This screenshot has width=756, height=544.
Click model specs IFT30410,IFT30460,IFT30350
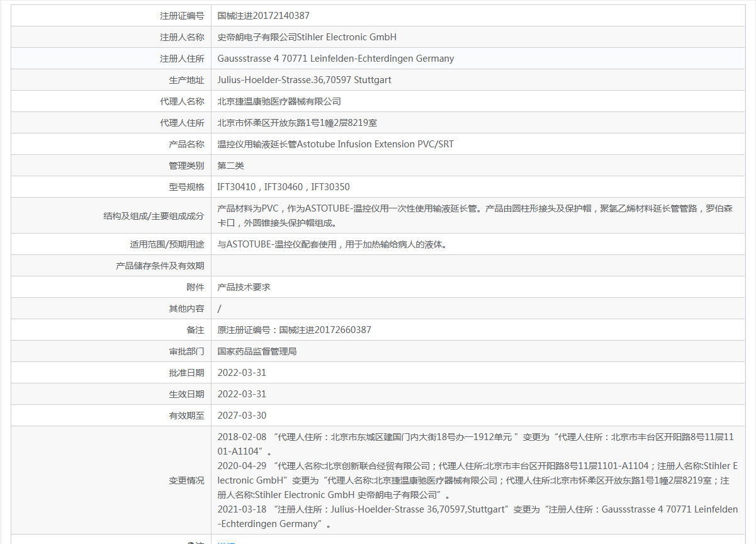283,187
